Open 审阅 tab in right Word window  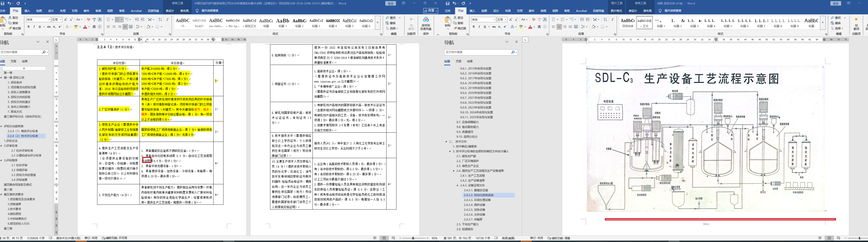click(543, 11)
